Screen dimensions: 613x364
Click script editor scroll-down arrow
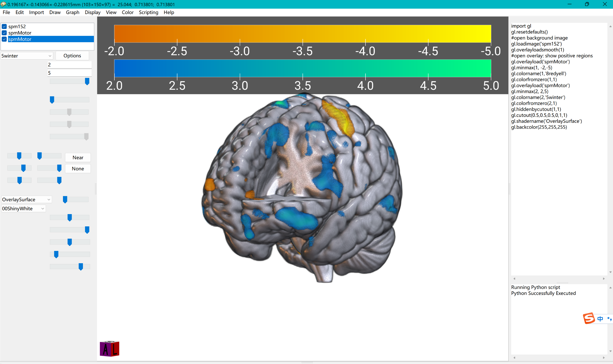click(x=610, y=272)
